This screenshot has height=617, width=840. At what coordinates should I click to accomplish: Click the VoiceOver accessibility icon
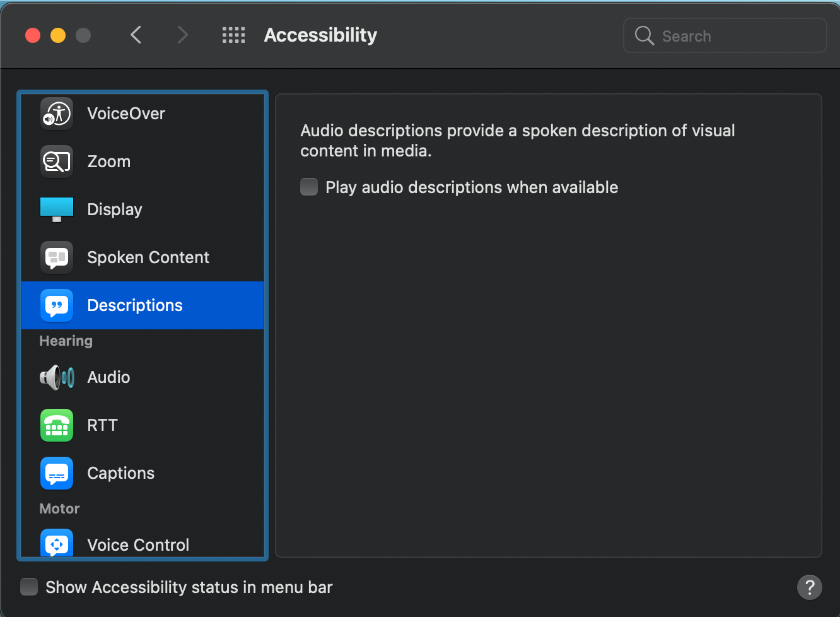point(57,114)
